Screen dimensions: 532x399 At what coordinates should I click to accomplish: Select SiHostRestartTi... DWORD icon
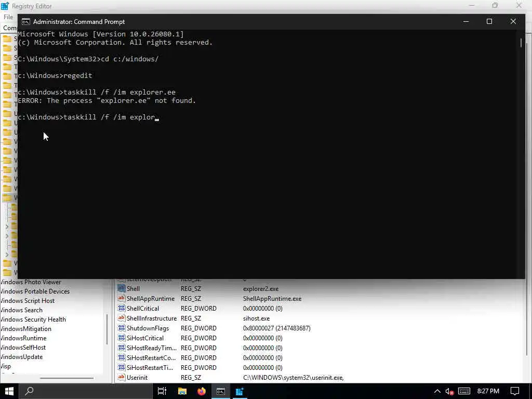[122, 367]
